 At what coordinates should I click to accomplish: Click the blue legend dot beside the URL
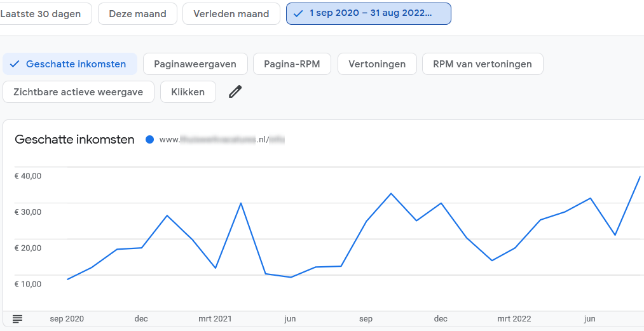149,140
